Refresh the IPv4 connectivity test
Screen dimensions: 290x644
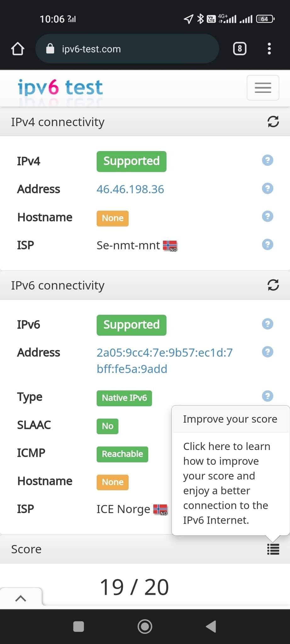point(273,121)
